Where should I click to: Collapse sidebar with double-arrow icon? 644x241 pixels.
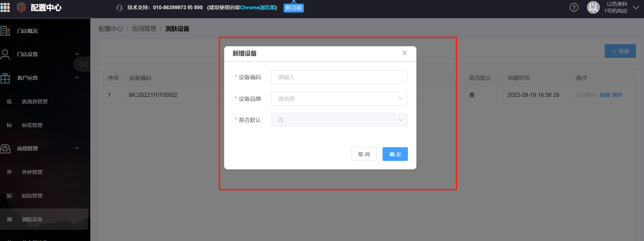tap(83, 64)
